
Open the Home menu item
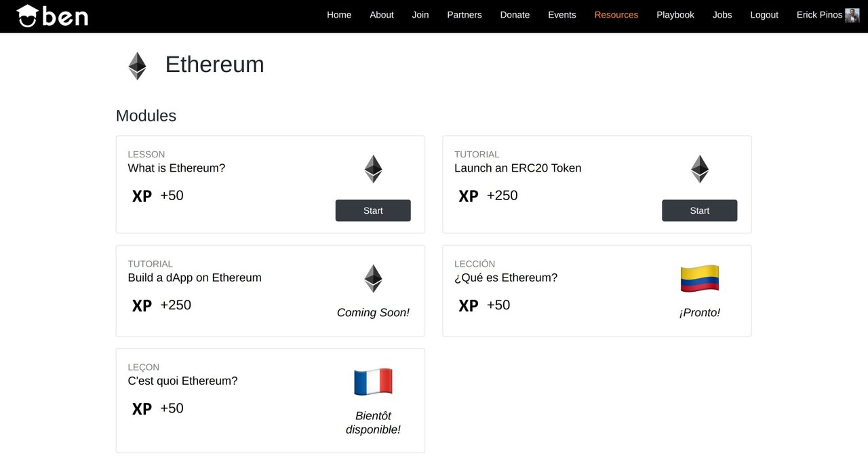coord(339,15)
